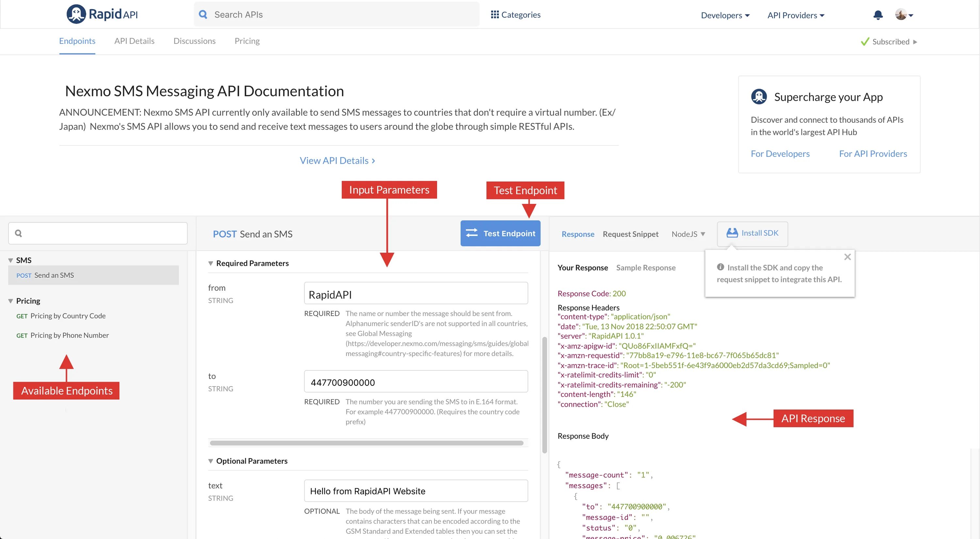This screenshot has width=980, height=539.
Task: Switch to the Sample Response tab
Action: point(645,268)
